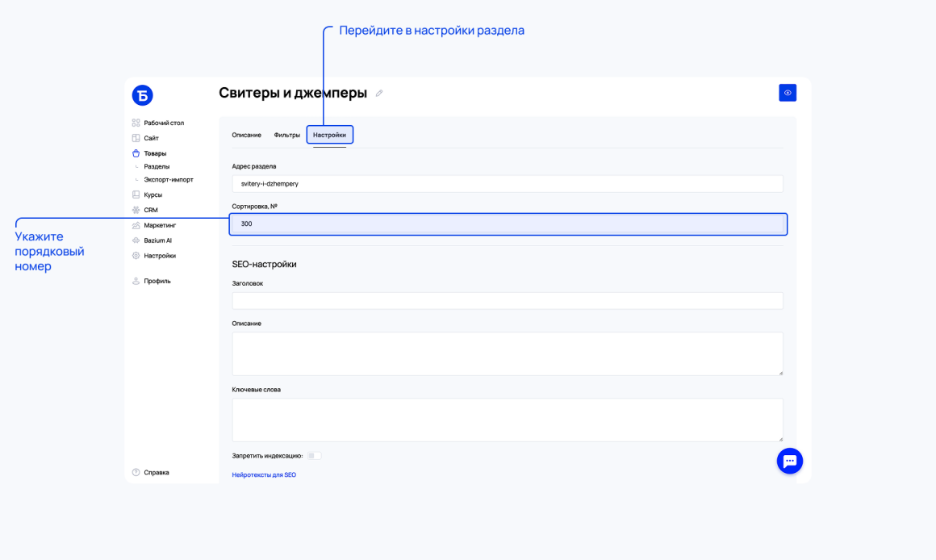Screen dimensions: 936x560
Task: Focus the Сортировка № field
Action: [x=508, y=224]
